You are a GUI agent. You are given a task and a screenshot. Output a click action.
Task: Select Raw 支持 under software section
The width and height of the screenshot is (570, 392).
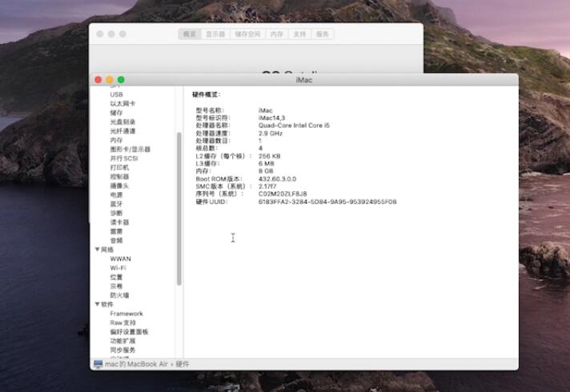tap(122, 322)
